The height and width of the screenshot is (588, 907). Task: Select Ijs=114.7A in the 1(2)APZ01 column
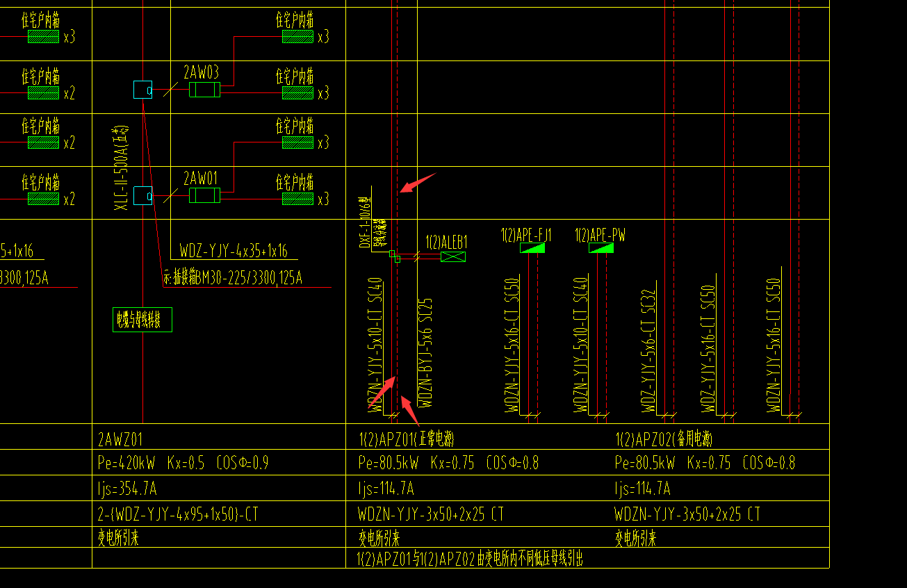386,489
